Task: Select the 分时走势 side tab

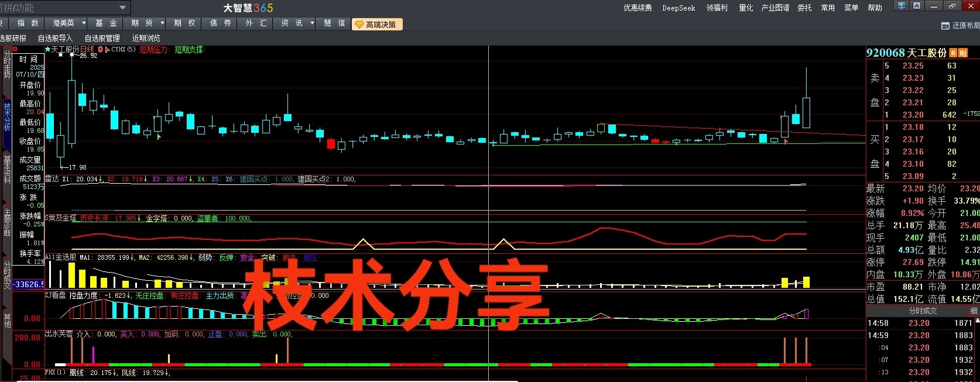Action: [7, 65]
